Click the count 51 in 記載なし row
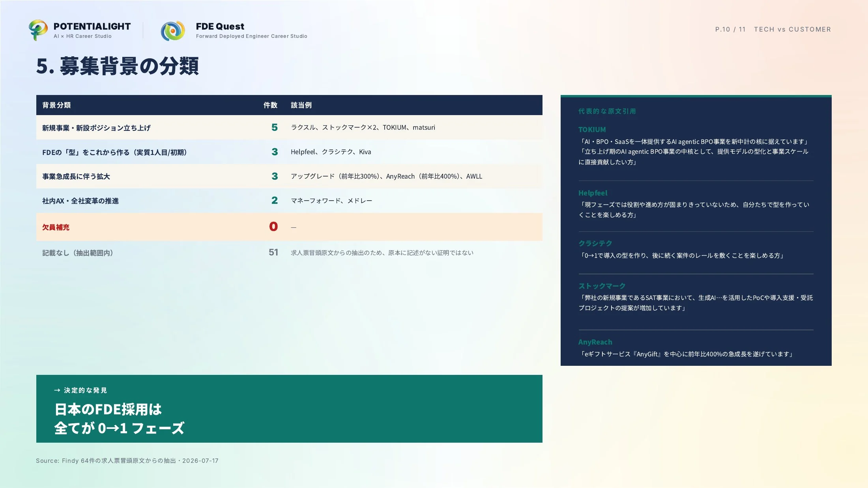This screenshot has width=868, height=488. click(273, 252)
